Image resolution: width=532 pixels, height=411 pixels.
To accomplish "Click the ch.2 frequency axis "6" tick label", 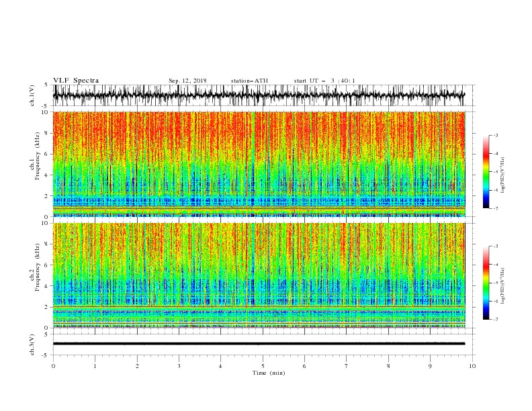I will click(47, 265).
